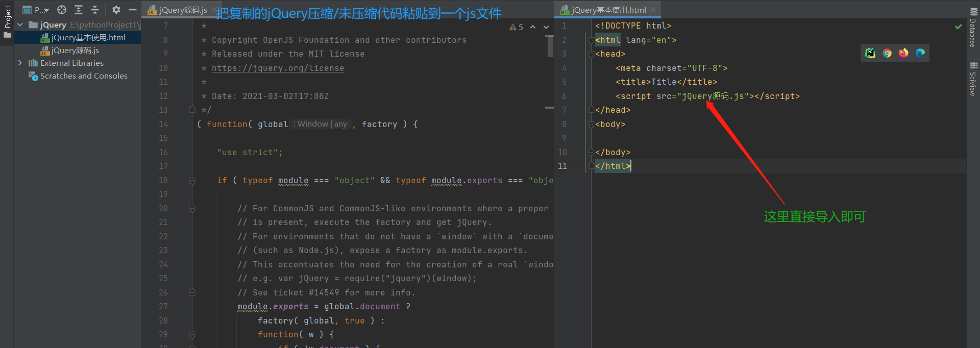This screenshot has height=348, width=980.
Task: Click the Expand All icon
Action: pyautogui.click(x=79, y=10)
